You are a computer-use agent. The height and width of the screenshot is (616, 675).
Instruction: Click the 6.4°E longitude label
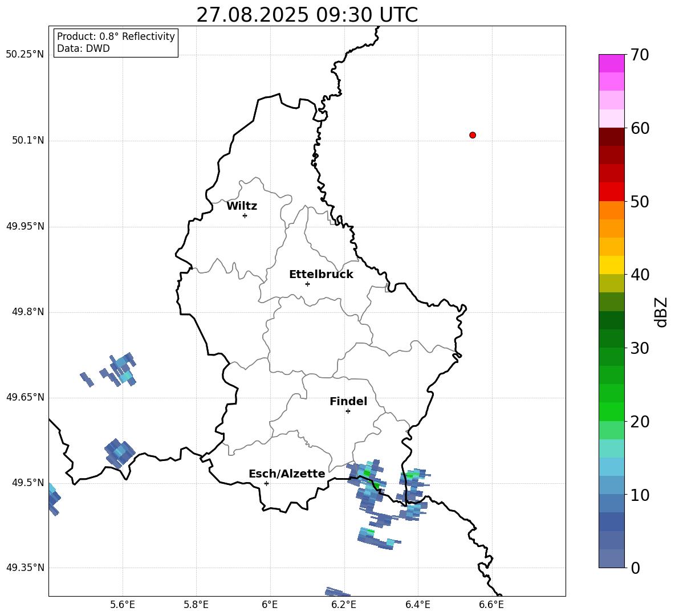point(417,605)
